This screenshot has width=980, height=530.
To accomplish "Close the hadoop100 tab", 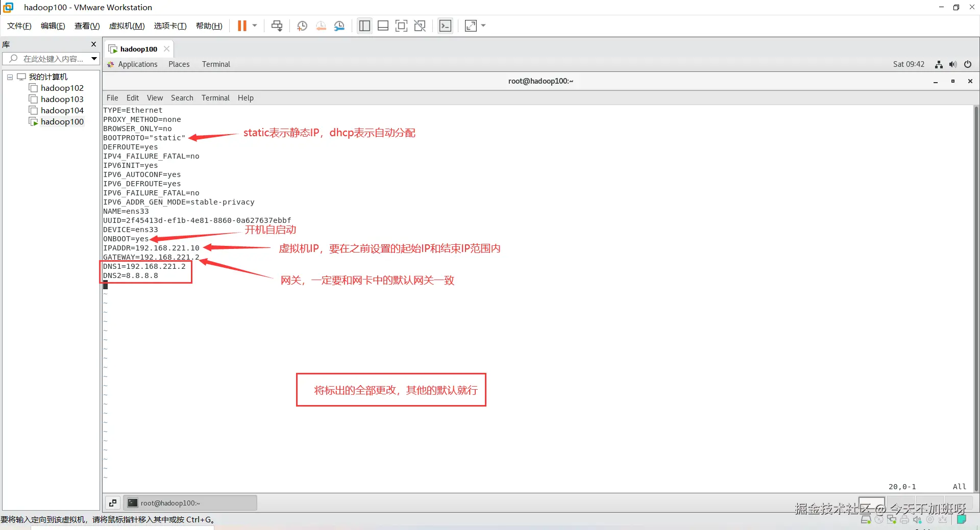I will tap(166, 49).
